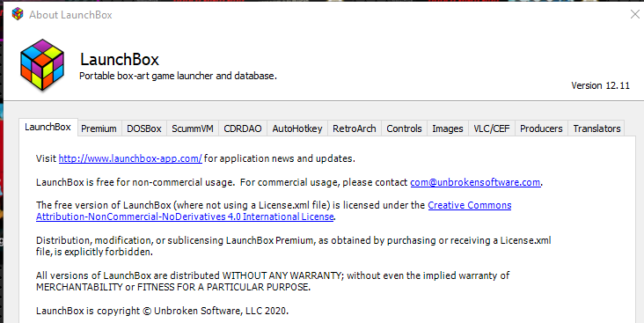Viewport: 644px width, 323px height.
Task: Switch to the VLC/CEF tab
Action: point(492,128)
